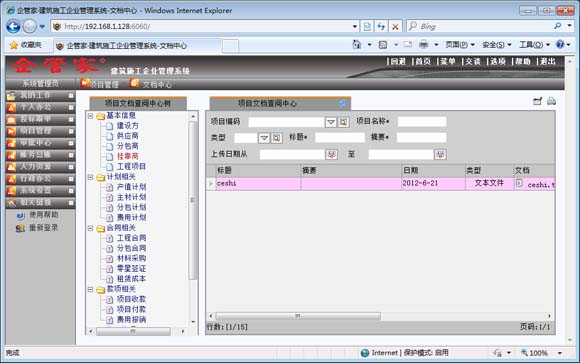Click 退出 in the top menu

[548, 61]
